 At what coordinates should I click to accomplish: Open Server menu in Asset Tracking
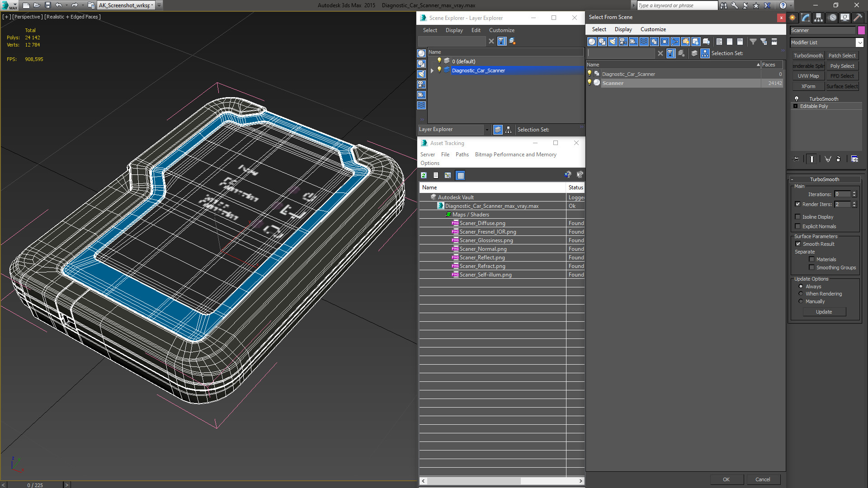point(427,155)
